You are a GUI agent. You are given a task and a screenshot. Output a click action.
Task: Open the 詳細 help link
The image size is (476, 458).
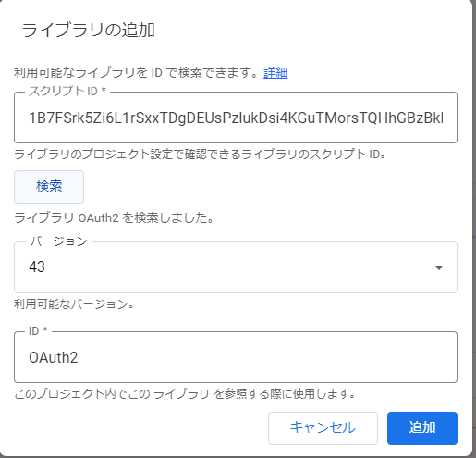point(275,73)
